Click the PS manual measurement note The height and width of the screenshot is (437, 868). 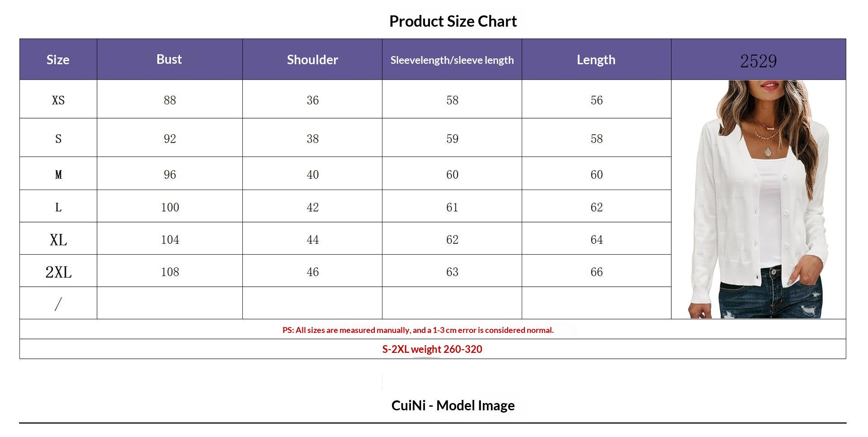tap(418, 330)
